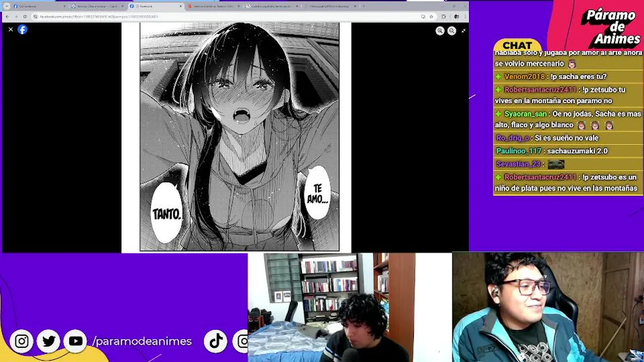The width and height of the screenshot is (644, 362).
Task: Close the first Facebook tab
Action: [64, 6]
